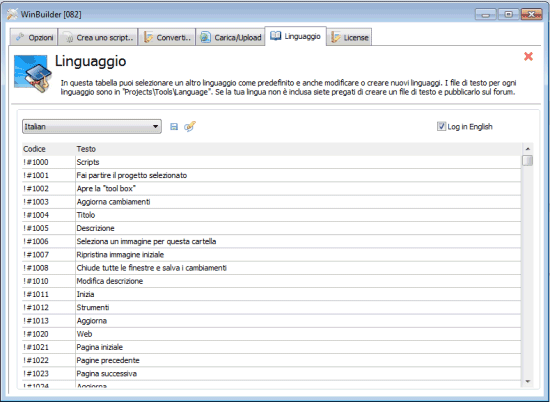Image resolution: width=550 pixels, height=402 pixels.
Task: Click the scrollbar up arrow
Action: click(x=528, y=149)
